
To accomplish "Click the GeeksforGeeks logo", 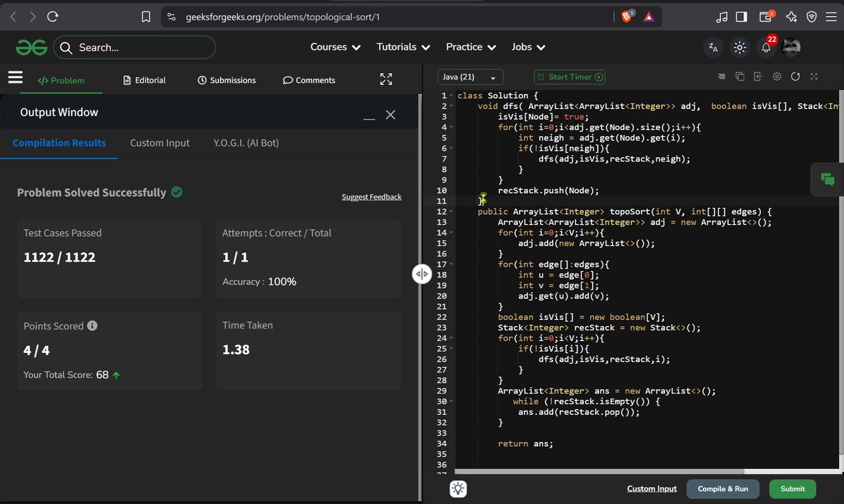I will [32, 47].
